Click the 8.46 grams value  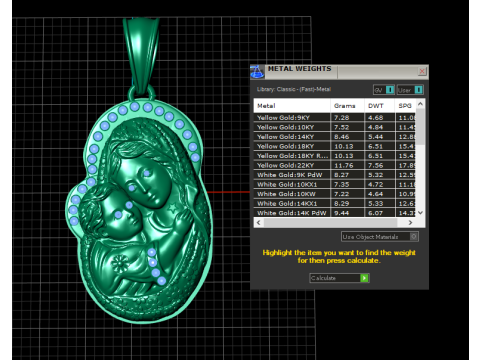pos(342,137)
